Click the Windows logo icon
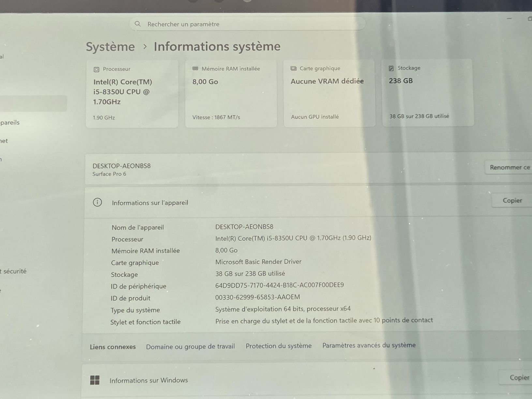Viewport: 532px width, 399px height. coord(95,380)
